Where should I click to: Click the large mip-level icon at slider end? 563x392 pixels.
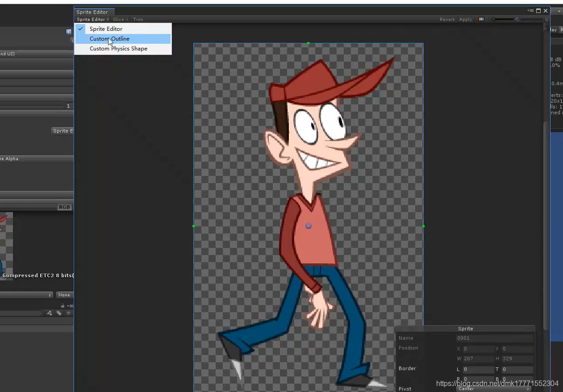(546, 19)
